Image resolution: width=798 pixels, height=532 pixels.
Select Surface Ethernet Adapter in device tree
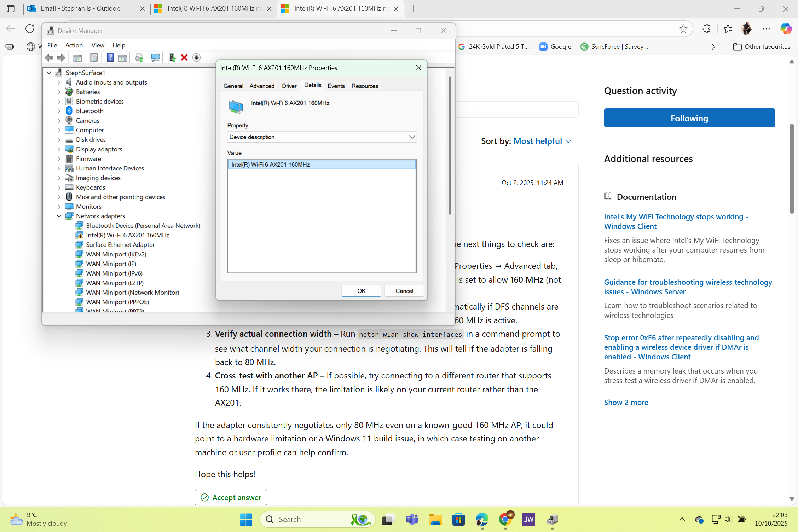coord(120,245)
